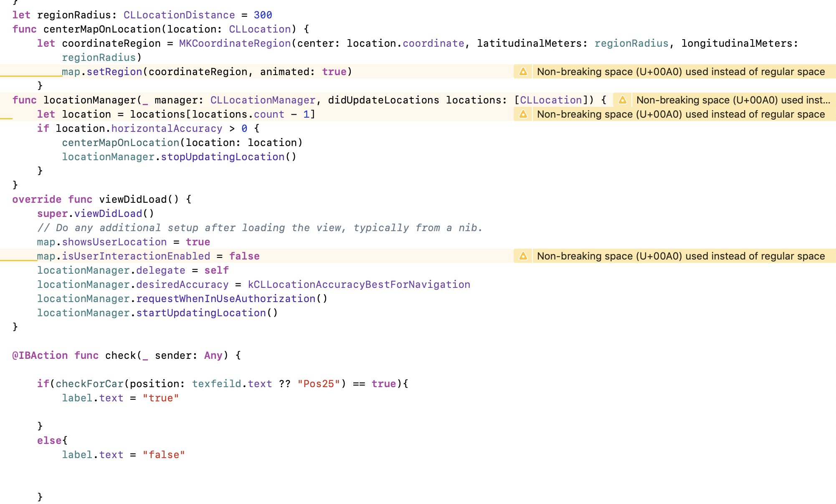Click the requestWhenInUseAuthorization method call
The image size is (836, 504).
pyautogui.click(x=225, y=299)
